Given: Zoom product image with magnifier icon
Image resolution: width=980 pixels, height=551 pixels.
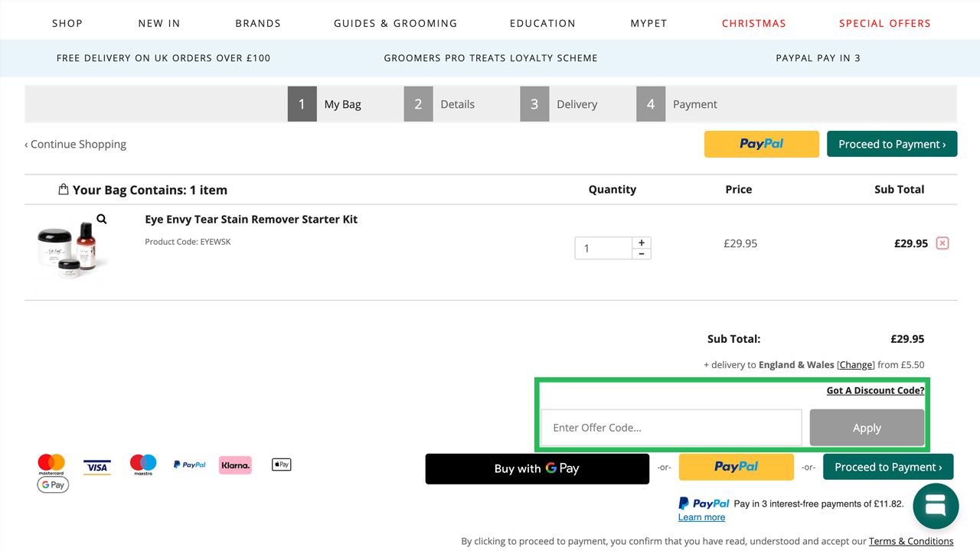Looking at the screenshot, I should pos(102,219).
